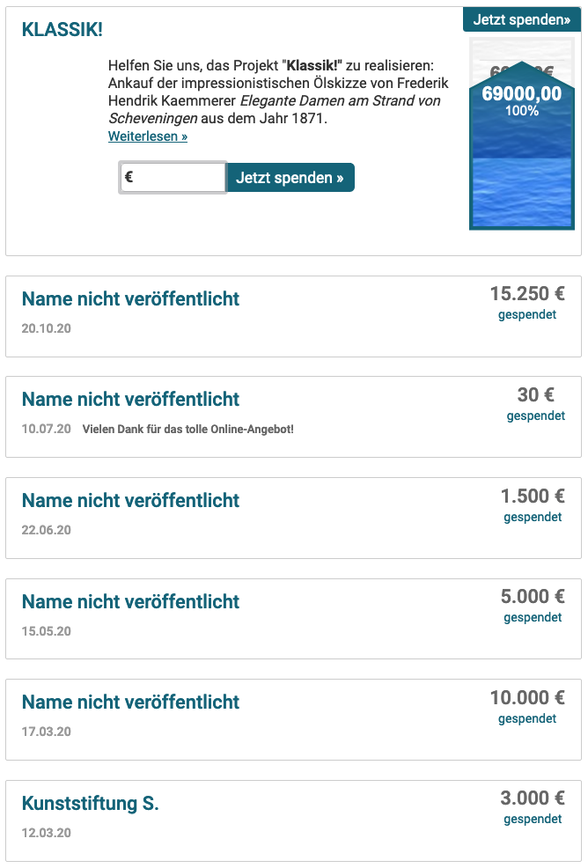588x868 pixels.
Task: Click the 3.000 € gespendet amount
Action: (533, 806)
